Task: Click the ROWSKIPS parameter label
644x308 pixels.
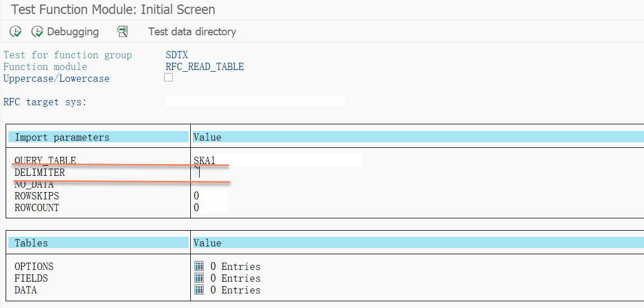Action: point(37,196)
